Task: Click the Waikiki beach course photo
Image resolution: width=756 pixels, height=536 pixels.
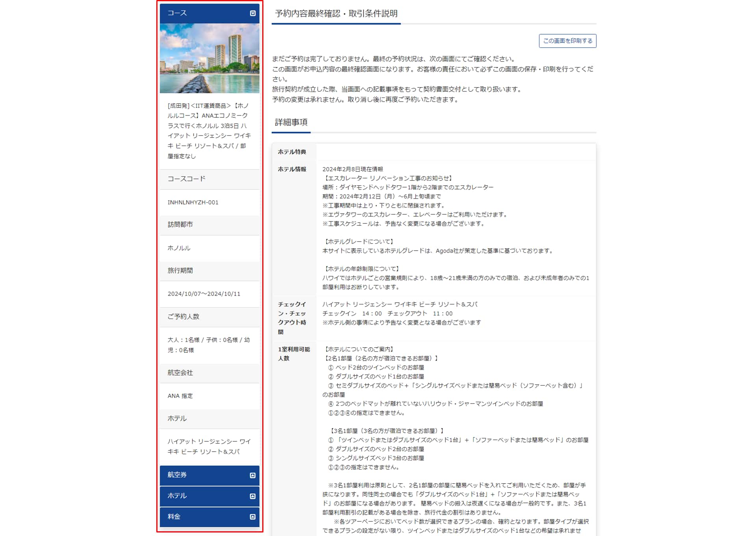Action: pos(209,58)
